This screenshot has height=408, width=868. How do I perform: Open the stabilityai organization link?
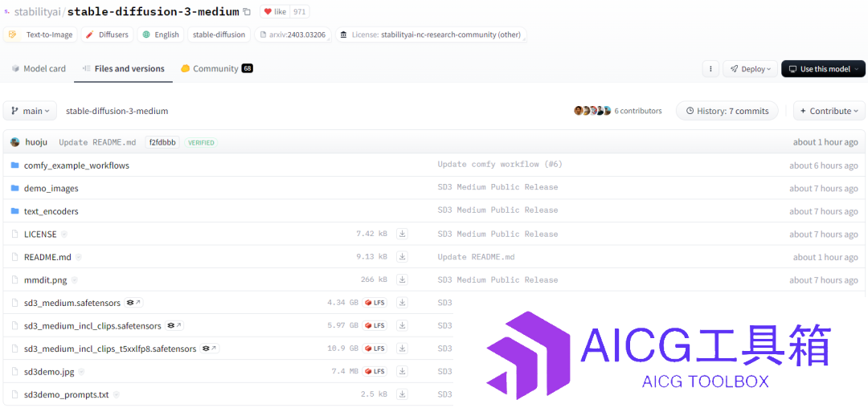(36, 11)
